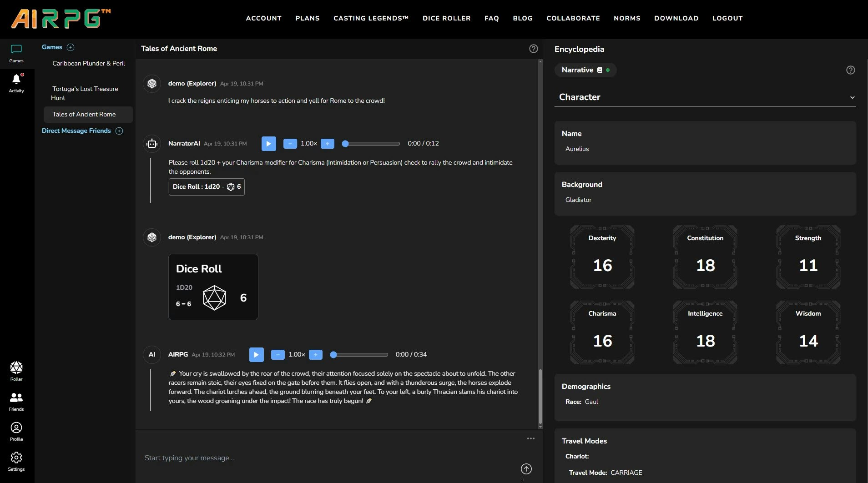Play the AIRPG audio message
The width and height of the screenshot is (868, 483).
tap(257, 355)
